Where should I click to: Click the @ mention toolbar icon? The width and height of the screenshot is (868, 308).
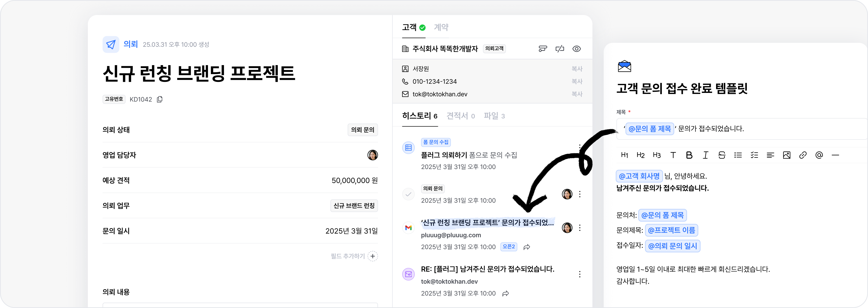(819, 155)
